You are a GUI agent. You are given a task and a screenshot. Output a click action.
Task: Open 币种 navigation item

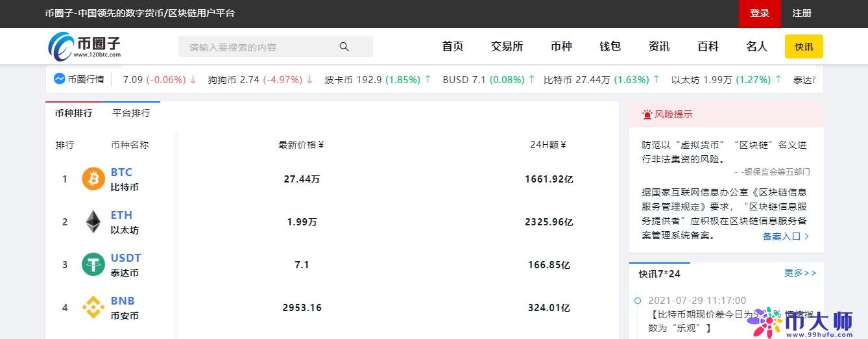coord(561,46)
